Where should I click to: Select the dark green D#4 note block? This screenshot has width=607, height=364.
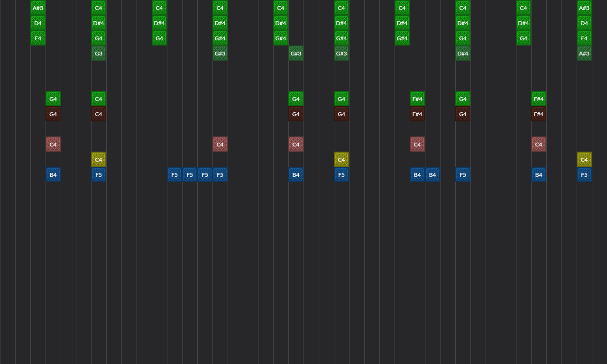[x=463, y=54]
